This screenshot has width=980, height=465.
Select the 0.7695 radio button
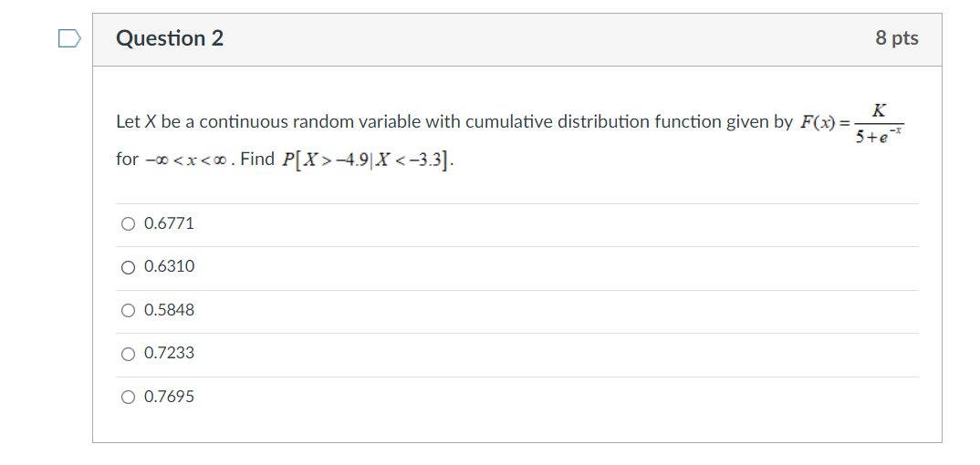point(128,398)
